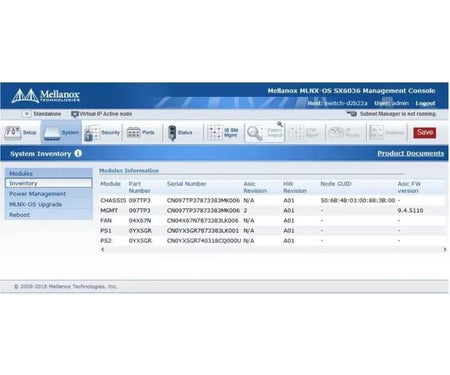
Task: Click the table's horizontal scrollbar track
Action: [273, 249]
